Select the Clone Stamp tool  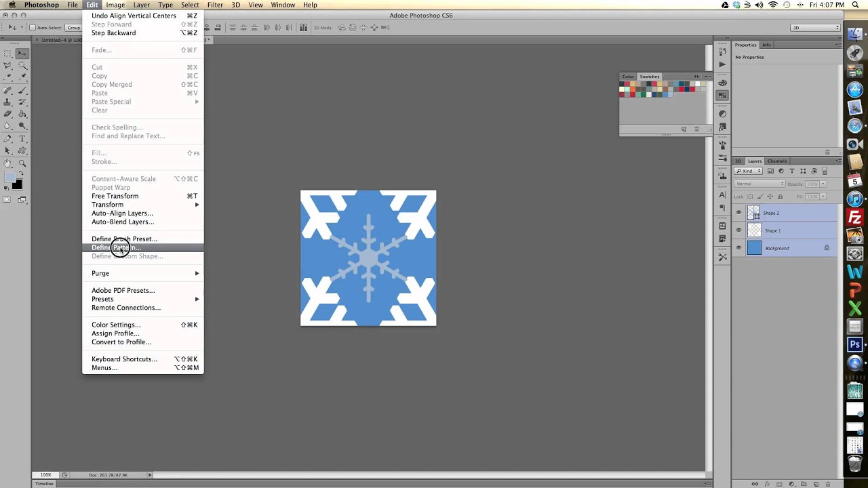(x=7, y=102)
